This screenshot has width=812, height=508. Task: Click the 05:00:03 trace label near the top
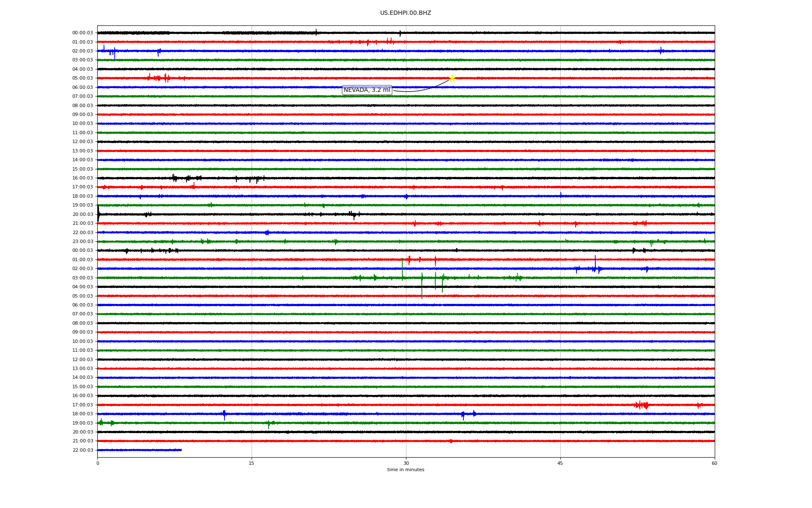click(82, 78)
